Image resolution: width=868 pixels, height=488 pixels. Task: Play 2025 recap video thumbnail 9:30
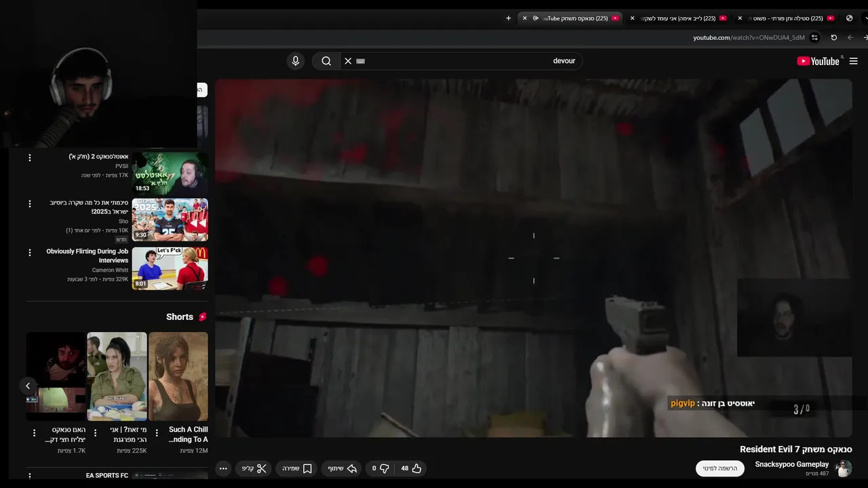170,220
